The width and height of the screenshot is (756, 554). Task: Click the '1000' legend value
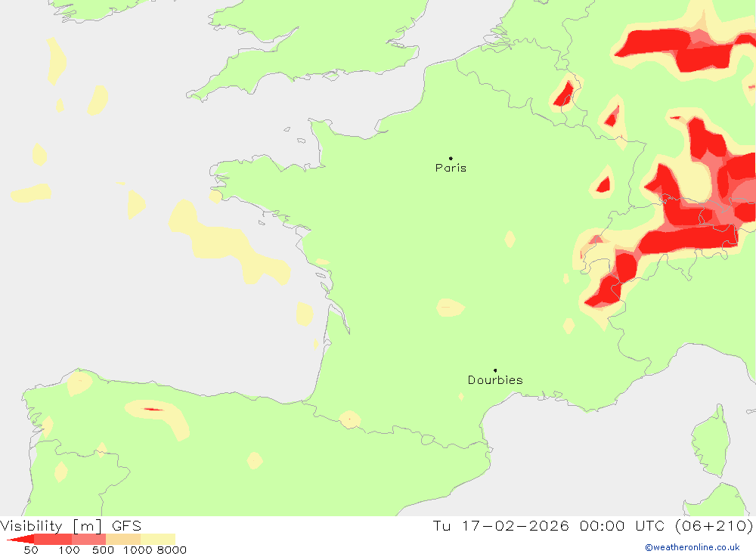pyautogui.click(x=138, y=550)
